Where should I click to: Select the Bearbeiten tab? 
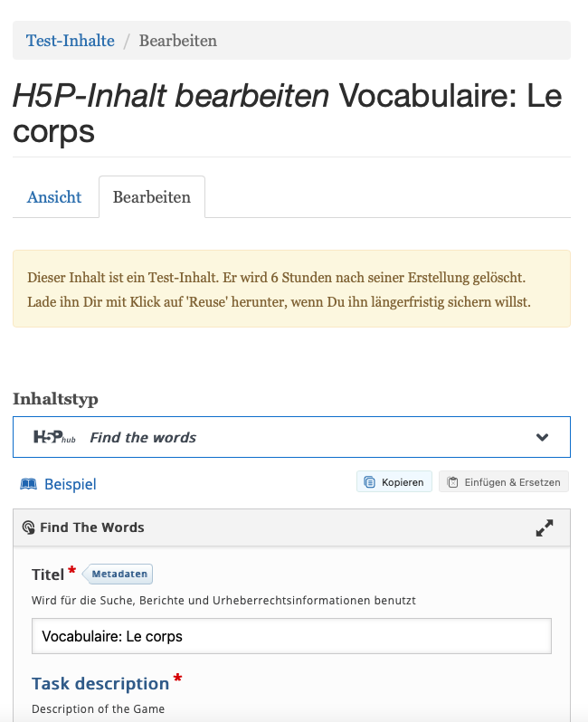[151, 197]
